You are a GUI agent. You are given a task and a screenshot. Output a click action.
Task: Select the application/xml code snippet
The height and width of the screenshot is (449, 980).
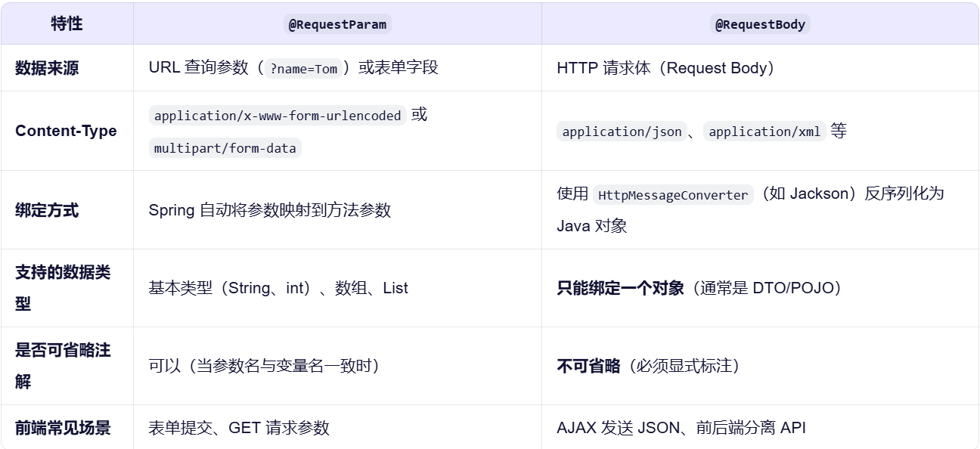(x=764, y=132)
